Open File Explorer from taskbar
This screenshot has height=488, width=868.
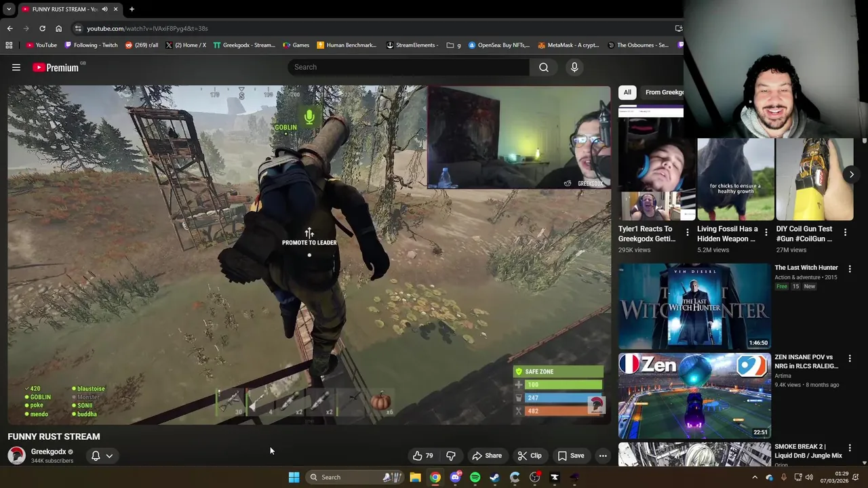tap(415, 477)
